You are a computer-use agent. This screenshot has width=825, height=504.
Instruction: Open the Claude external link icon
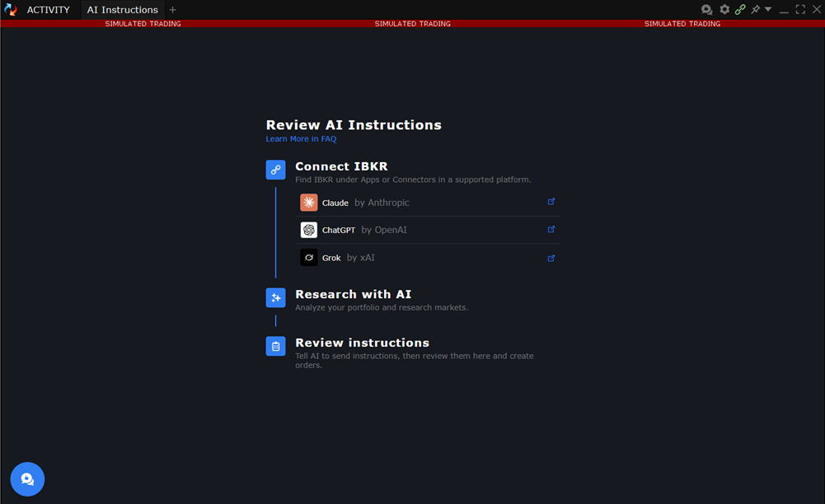(x=551, y=202)
